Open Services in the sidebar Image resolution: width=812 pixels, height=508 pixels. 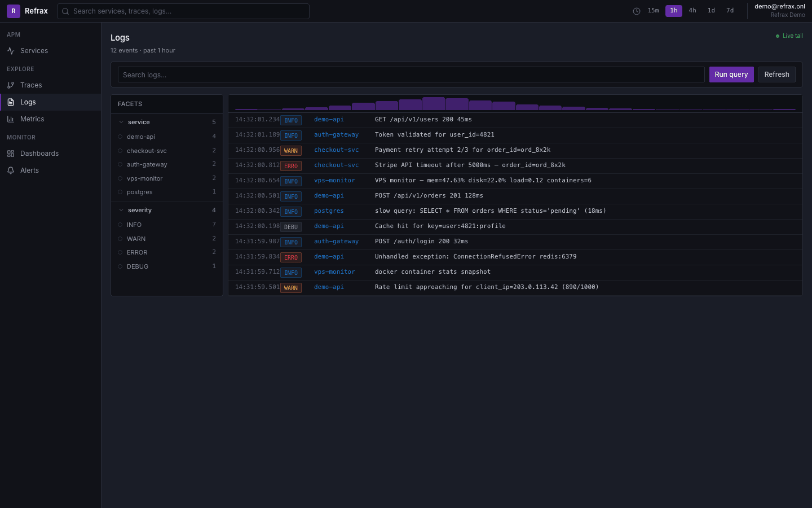[x=50, y=51]
